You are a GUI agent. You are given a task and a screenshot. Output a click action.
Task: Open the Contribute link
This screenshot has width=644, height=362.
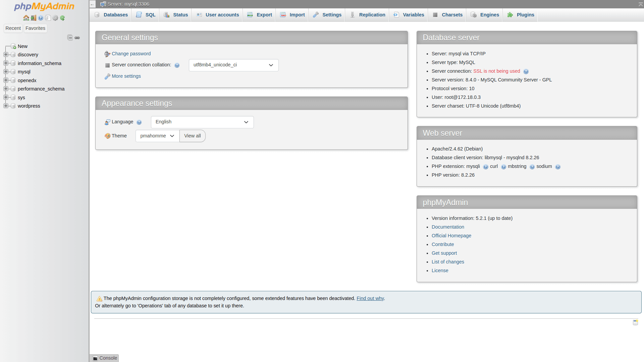point(443,244)
